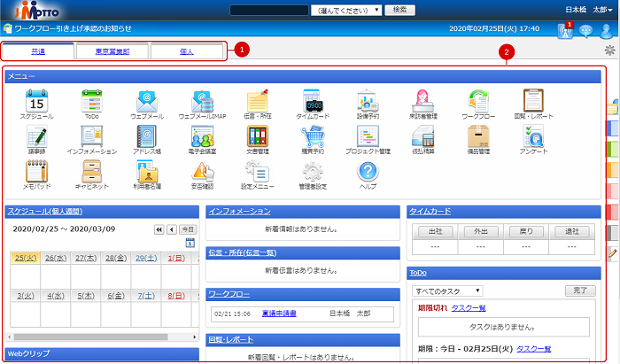The width and height of the screenshot is (620, 364).
Task: Open the キャビネット drawer icon
Action: [x=92, y=171]
